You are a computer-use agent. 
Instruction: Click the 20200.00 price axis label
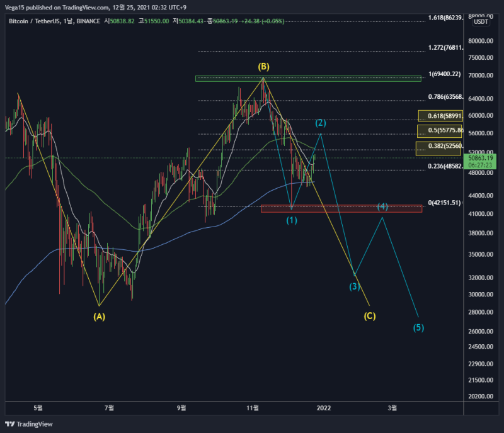point(481,396)
